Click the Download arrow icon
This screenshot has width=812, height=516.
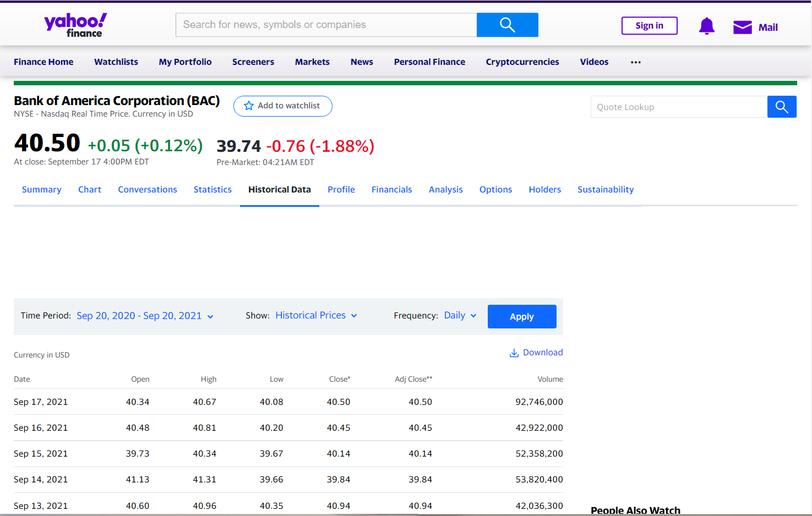point(514,353)
